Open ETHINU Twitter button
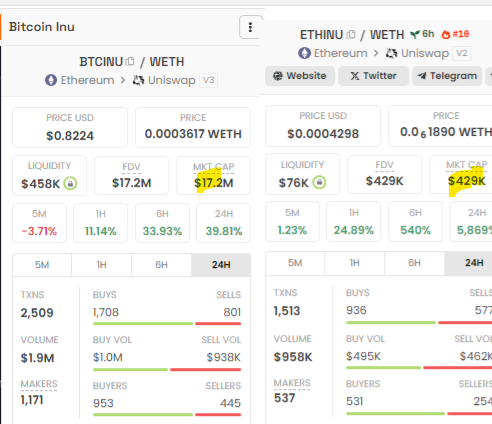The height and width of the screenshot is (424, 492). coord(373,76)
